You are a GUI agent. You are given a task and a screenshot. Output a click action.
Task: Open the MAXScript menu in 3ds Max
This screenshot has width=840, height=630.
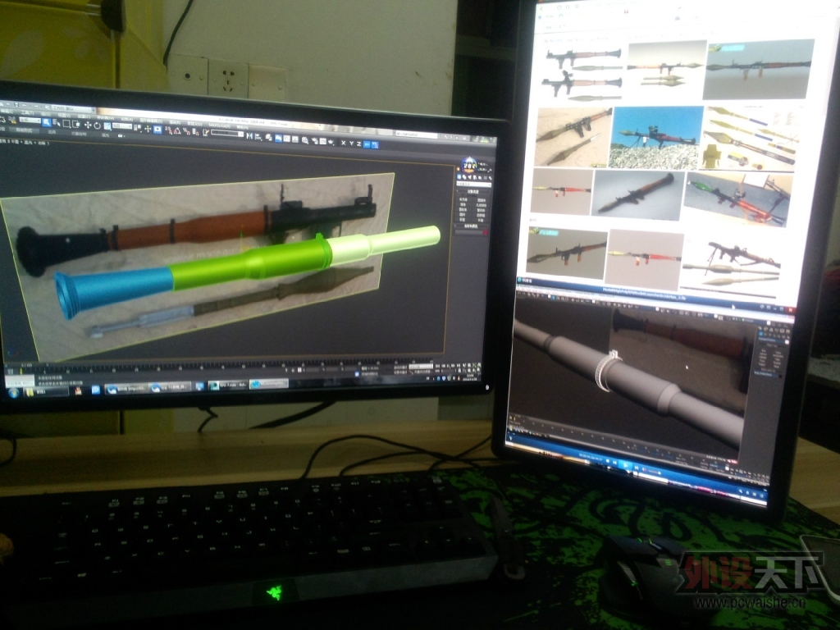pyautogui.click(x=220, y=126)
